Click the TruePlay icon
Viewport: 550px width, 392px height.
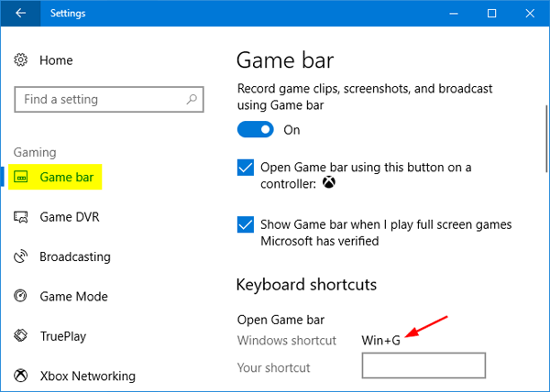[21, 335]
